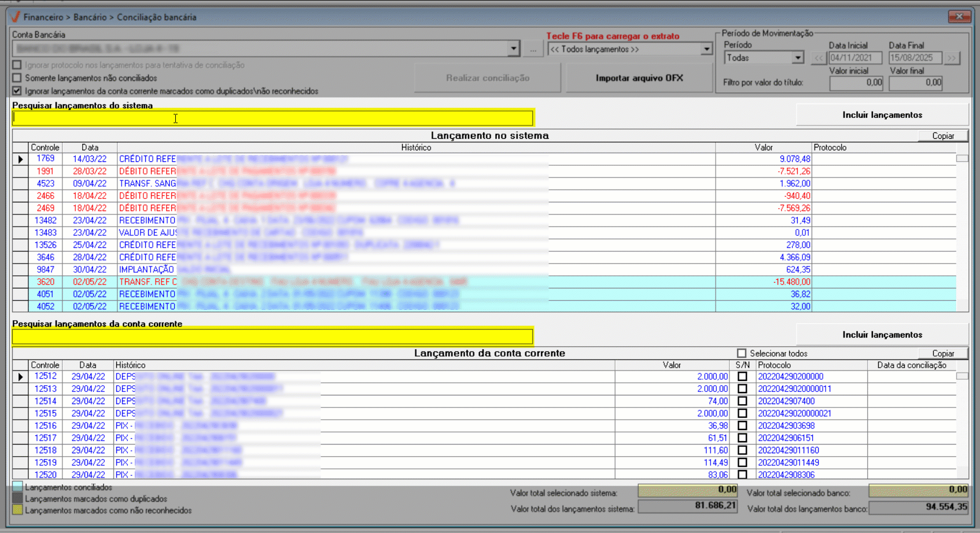
Task: Click the previous period double-arrow button
Action: [x=818, y=58]
